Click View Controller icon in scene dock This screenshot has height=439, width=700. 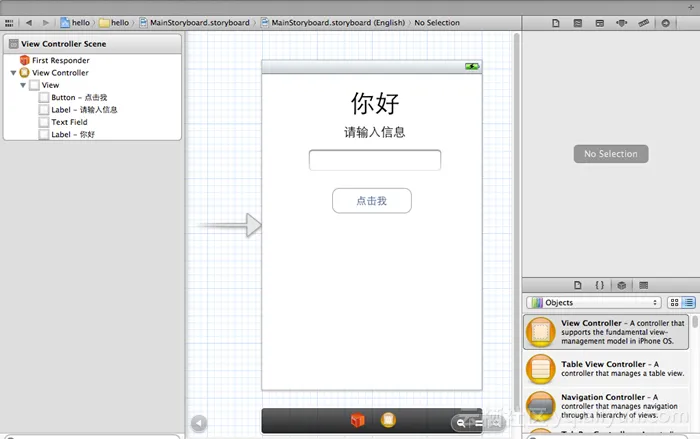388,420
